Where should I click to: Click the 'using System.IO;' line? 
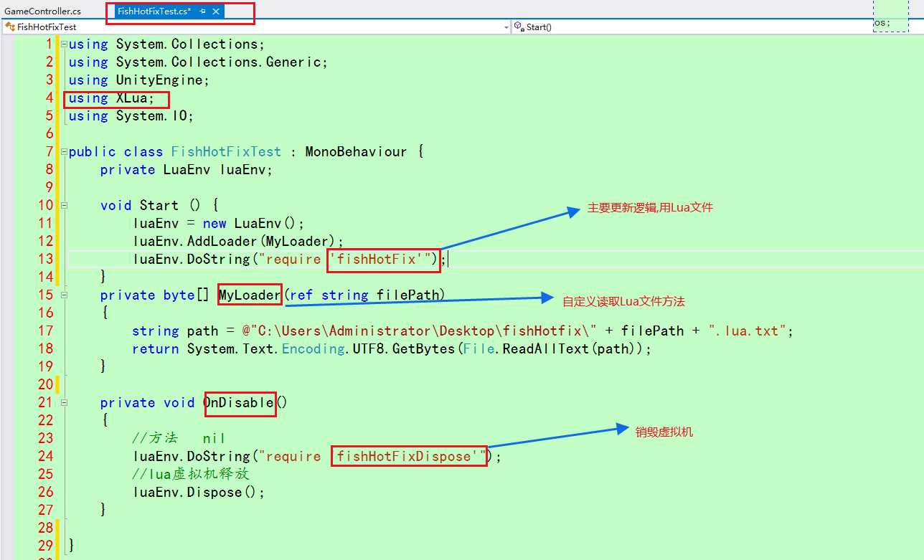pyautogui.click(x=131, y=115)
